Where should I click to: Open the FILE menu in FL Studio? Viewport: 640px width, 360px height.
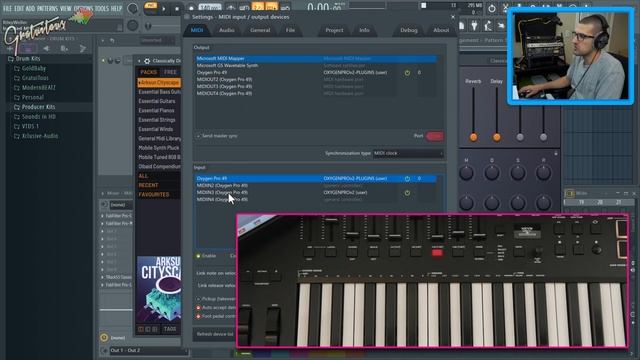[7, 8]
